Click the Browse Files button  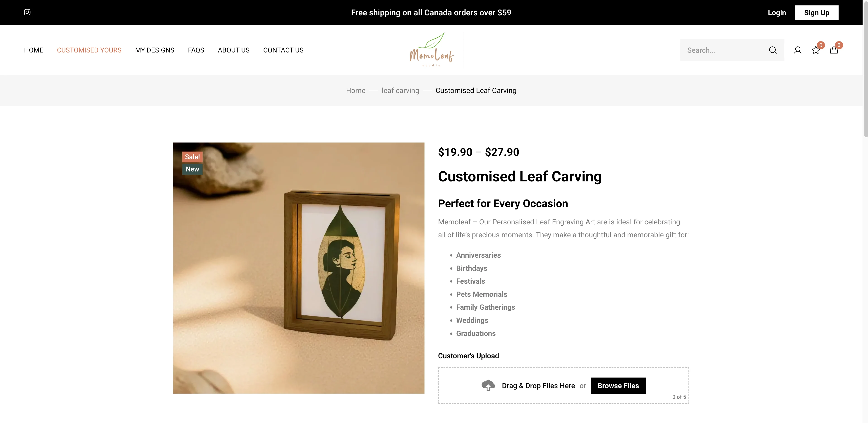tap(618, 386)
